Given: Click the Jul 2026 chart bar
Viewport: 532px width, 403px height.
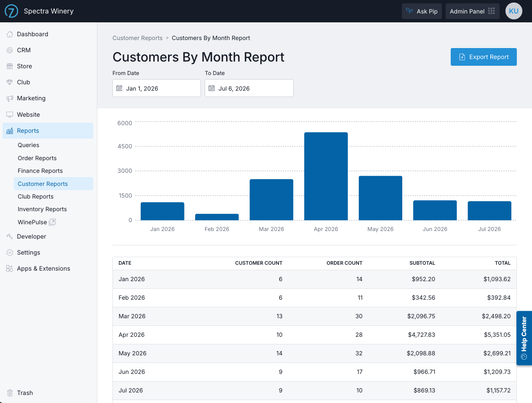Looking at the screenshot, I should click(x=489, y=211).
